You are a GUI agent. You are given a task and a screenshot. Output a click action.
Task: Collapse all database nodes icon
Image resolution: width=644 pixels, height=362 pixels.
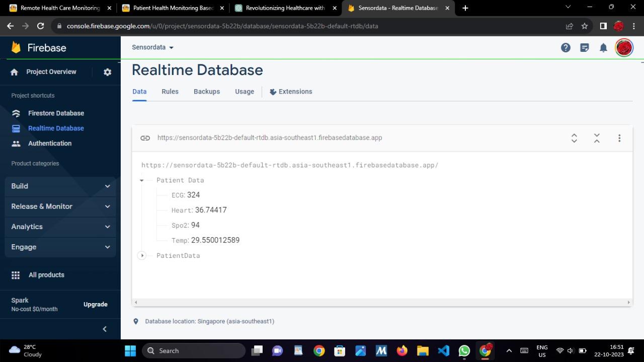tap(597, 138)
